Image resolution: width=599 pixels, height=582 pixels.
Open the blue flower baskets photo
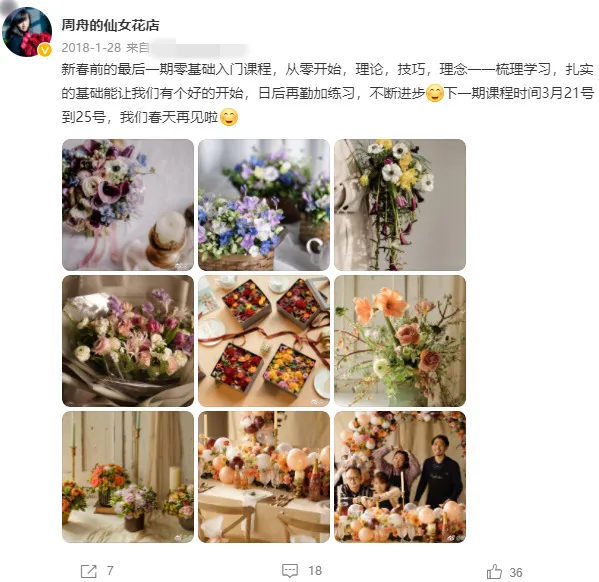[x=264, y=205]
